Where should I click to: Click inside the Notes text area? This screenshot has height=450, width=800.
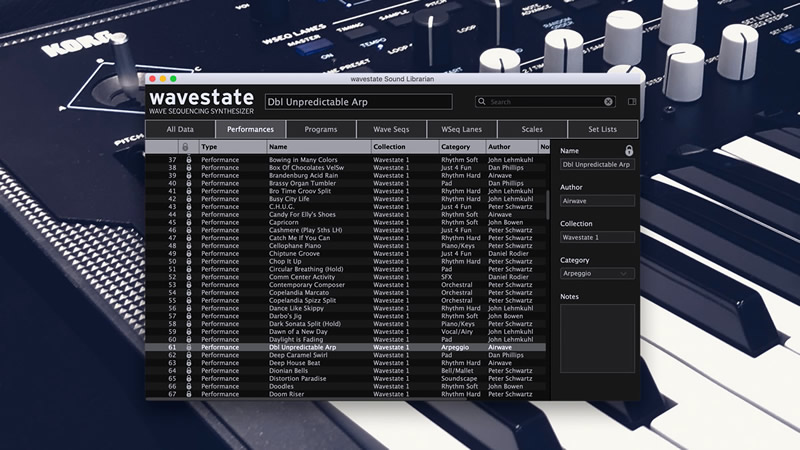point(597,339)
